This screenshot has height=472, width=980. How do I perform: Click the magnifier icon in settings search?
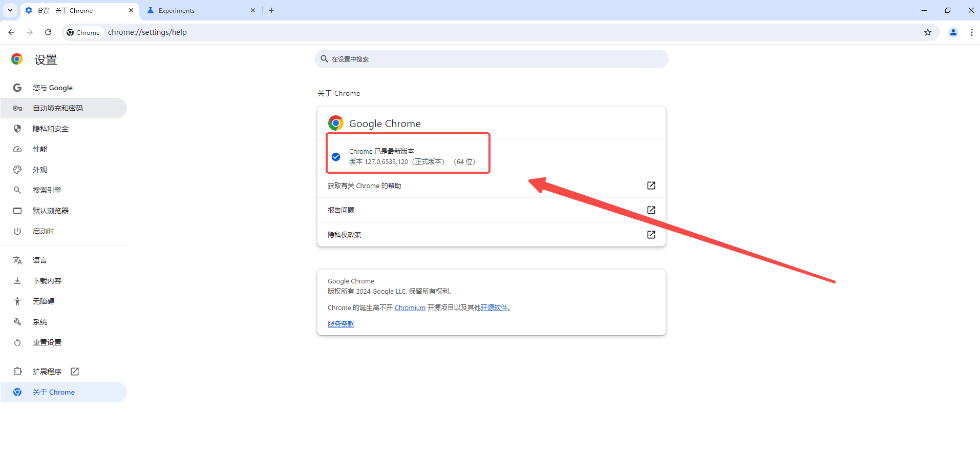coord(324,59)
